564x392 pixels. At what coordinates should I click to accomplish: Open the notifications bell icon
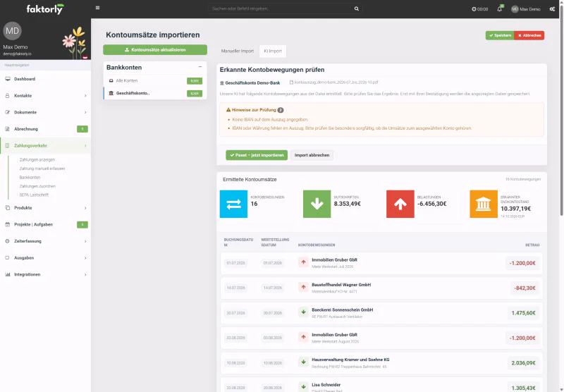[500, 8]
